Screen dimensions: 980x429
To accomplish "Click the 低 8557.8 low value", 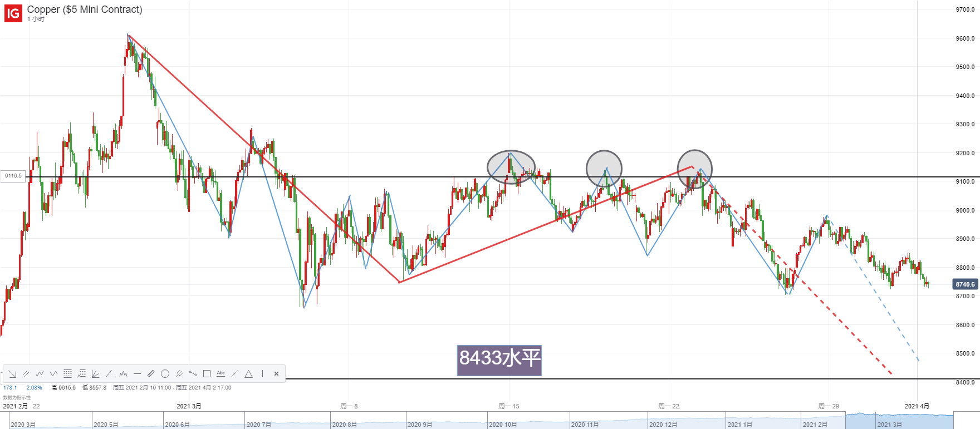I will [x=94, y=388].
